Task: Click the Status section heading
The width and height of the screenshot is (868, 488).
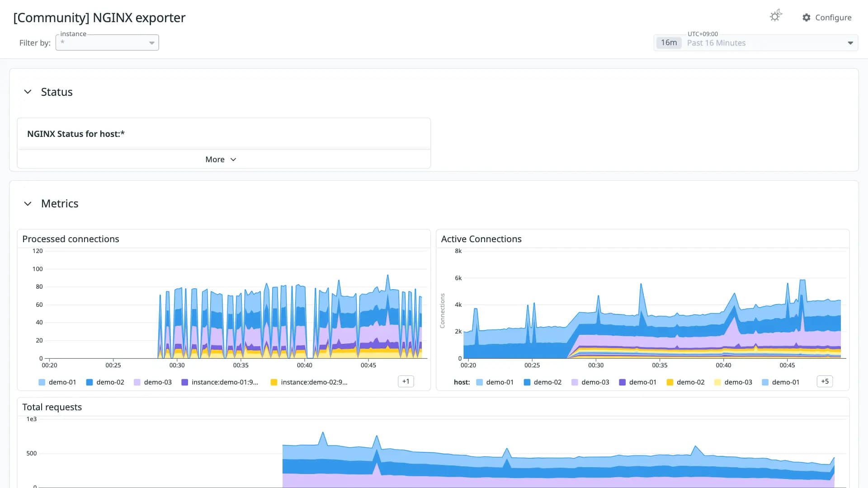Action: click(x=57, y=92)
